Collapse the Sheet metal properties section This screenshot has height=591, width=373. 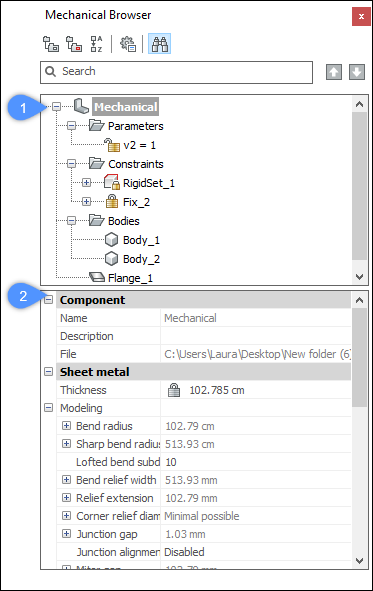(x=49, y=372)
